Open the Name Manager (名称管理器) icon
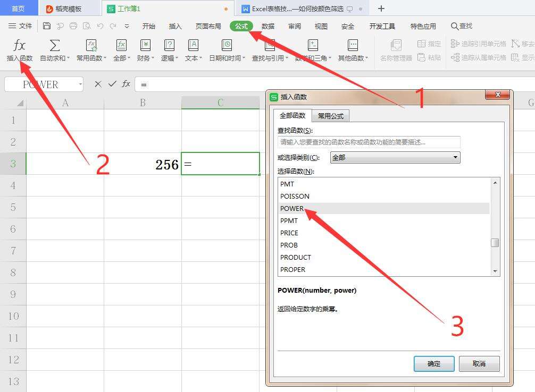The width and height of the screenshot is (535, 392). [396, 45]
